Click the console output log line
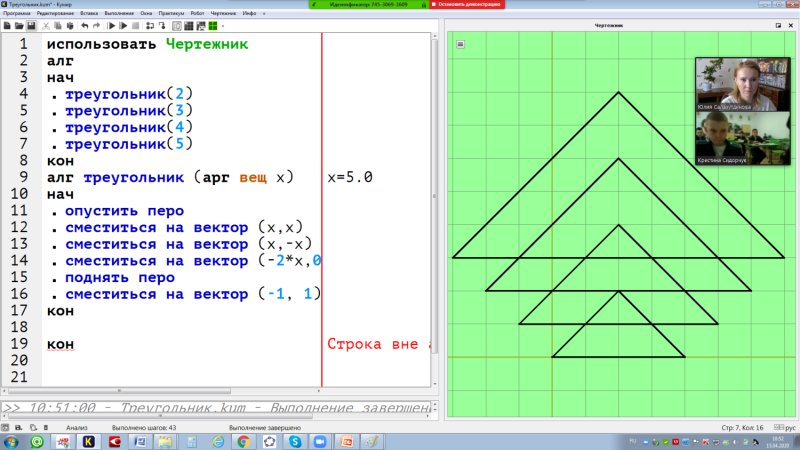This screenshot has height=450, width=800. [216, 408]
